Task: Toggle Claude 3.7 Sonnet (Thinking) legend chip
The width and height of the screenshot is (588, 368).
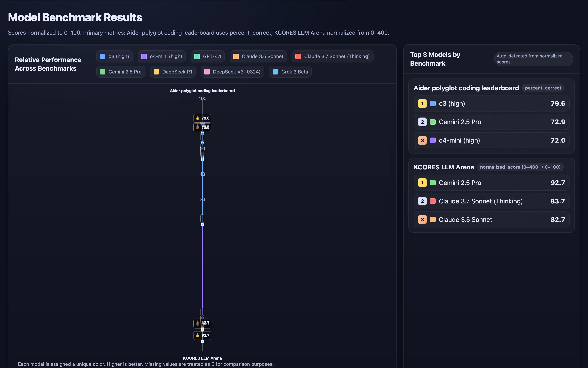Action: coord(333,56)
